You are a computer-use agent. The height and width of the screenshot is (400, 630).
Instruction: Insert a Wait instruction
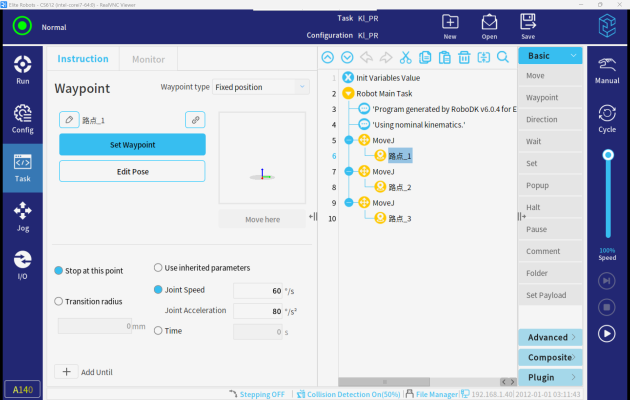[550, 141]
